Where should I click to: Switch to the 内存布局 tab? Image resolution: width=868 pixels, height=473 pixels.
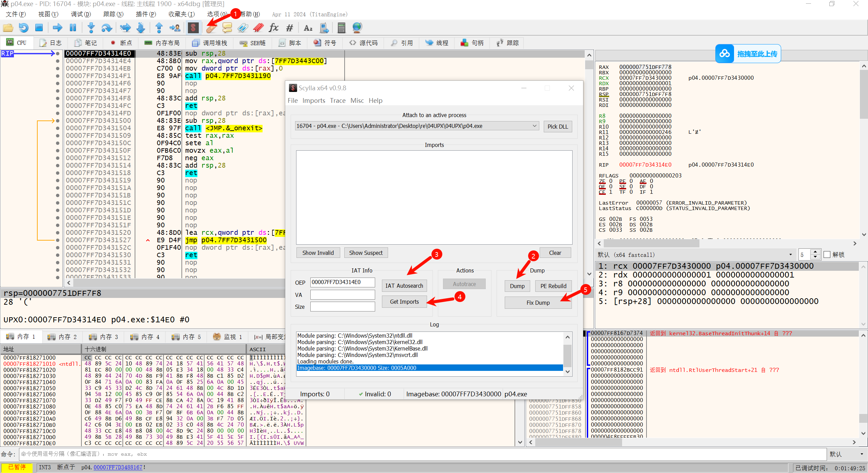pyautogui.click(x=162, y=43)
